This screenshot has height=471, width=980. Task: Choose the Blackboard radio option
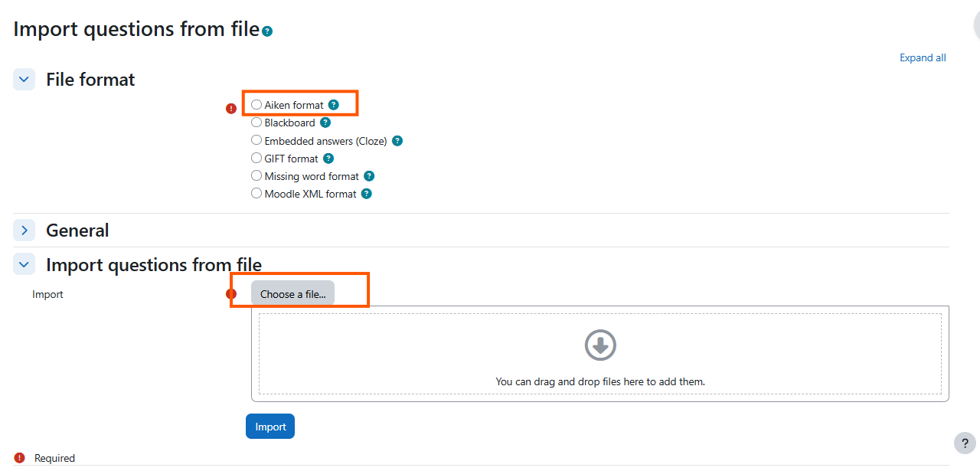256,123
